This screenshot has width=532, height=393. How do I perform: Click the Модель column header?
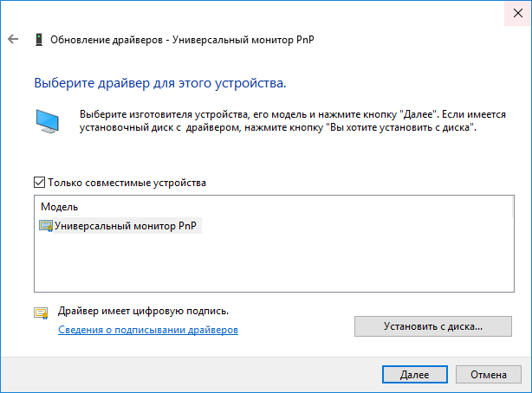pyautogui.click(x=60, y=208)
